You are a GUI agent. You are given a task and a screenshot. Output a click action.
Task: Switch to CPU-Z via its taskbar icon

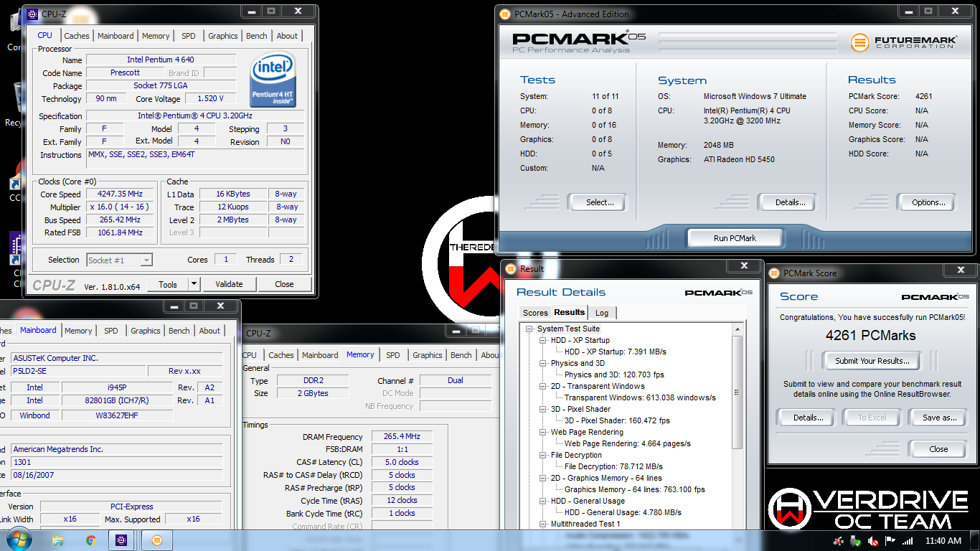click(x=122, y=540)
